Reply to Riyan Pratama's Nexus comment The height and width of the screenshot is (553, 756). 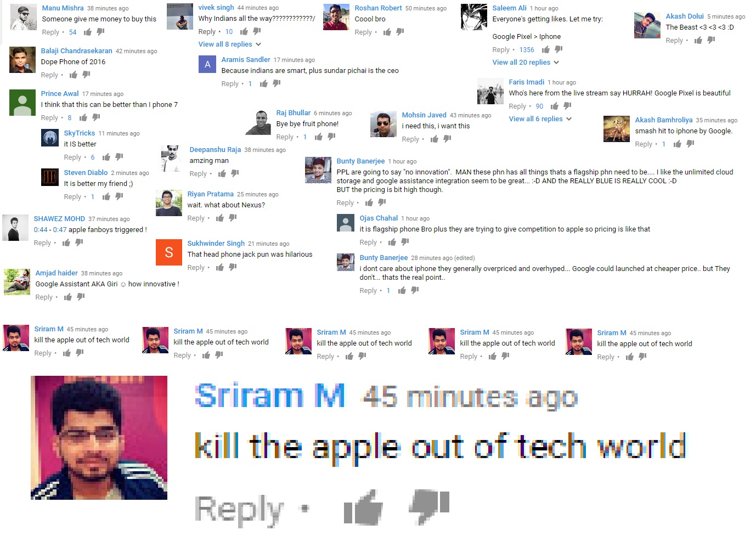click(196, 218)
